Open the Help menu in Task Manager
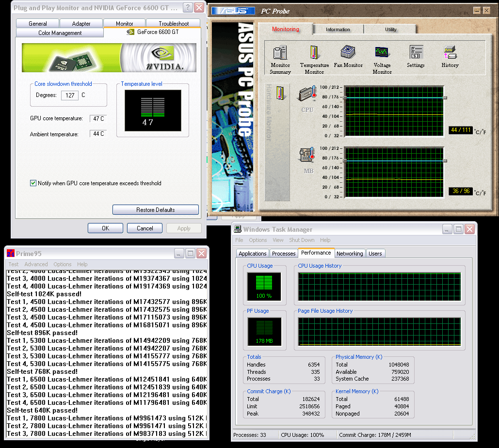Screen dimensions: 499x448 point(325,240)
